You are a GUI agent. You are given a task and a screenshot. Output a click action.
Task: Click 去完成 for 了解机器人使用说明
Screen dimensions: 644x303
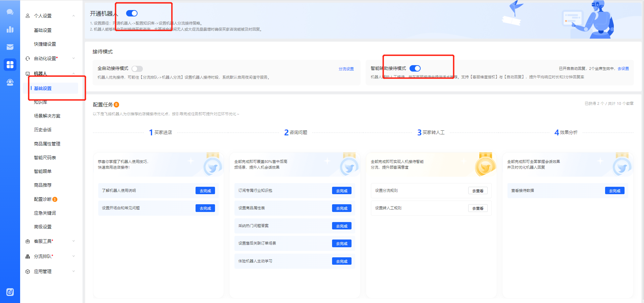[205, 191]
